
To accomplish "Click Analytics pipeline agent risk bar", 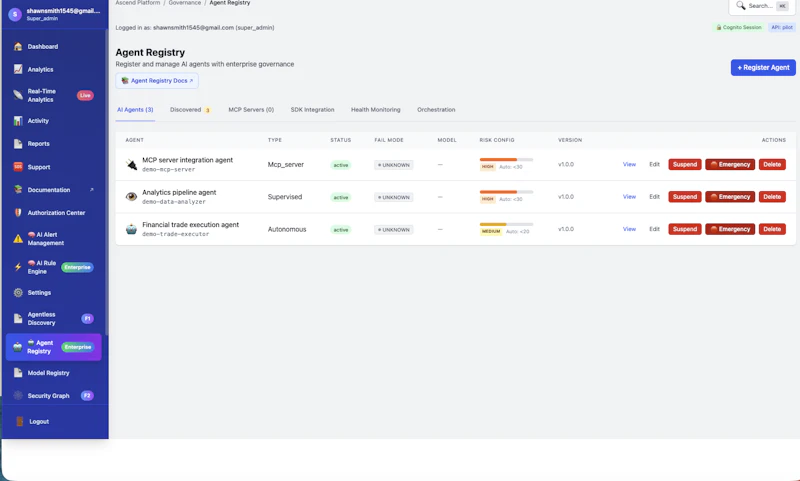I will point(506,192).
